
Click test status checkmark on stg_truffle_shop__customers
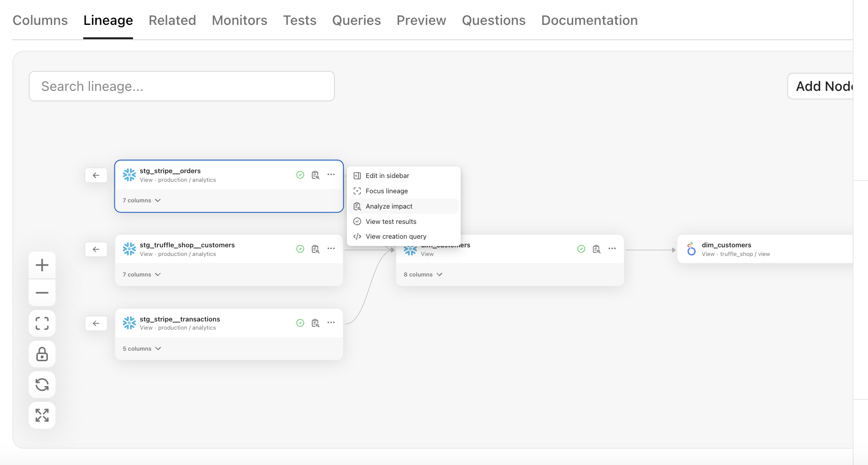point(300,249)
